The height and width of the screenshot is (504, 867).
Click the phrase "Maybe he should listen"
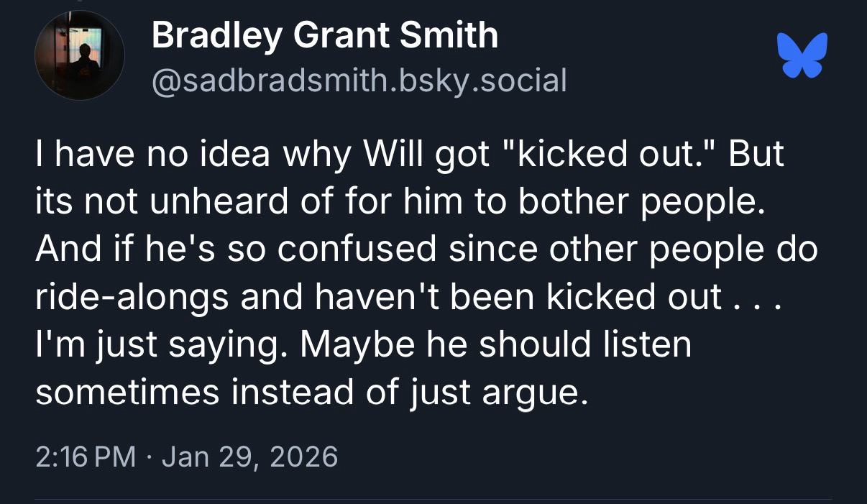click(496, 344)
